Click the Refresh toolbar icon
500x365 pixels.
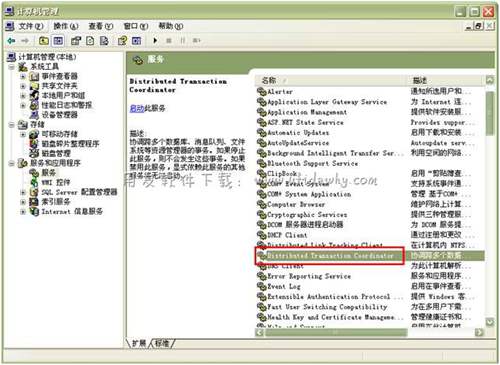tap(90, 41)
